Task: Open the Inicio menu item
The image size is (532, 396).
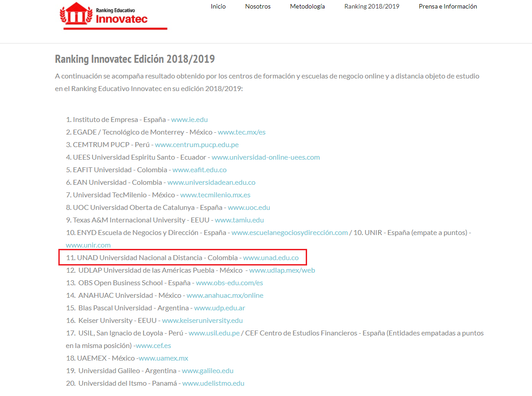Action: [218, 6]
